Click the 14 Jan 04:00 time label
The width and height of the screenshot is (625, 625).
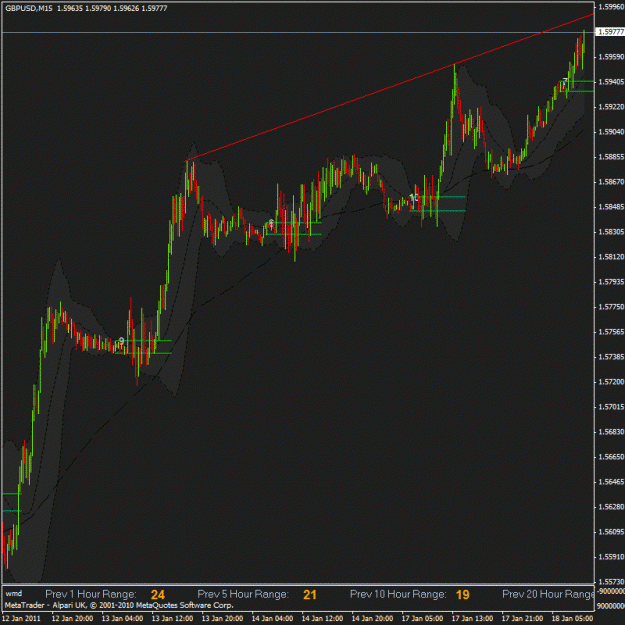click(273, 619)
